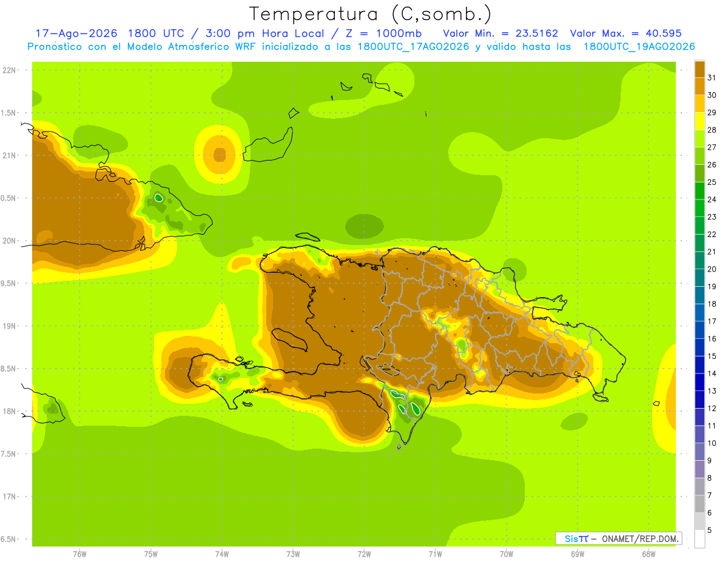Click the 18N latitude axis label
This screenshot has width=728, height=562.
point(10,411)
